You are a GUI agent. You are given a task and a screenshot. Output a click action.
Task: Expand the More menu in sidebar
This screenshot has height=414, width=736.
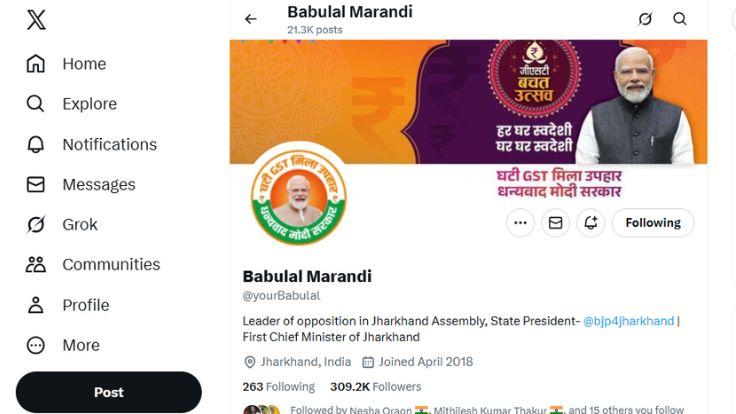coord(80,345)
